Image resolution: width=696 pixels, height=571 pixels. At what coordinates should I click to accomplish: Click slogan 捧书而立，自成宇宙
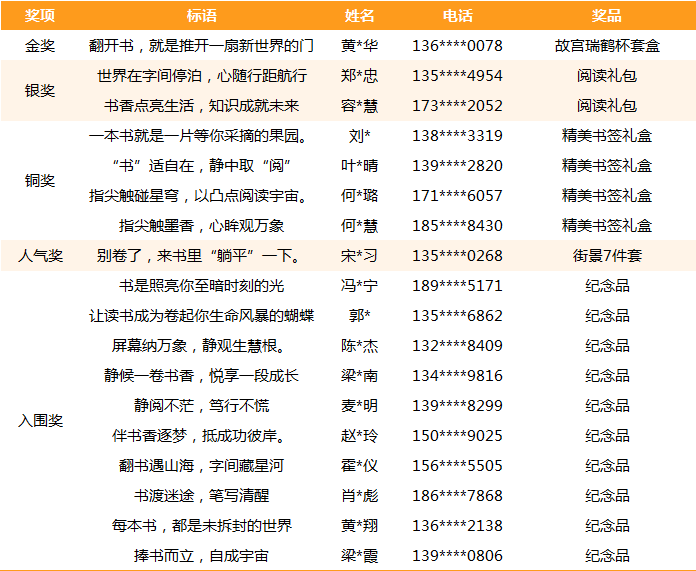202,555
